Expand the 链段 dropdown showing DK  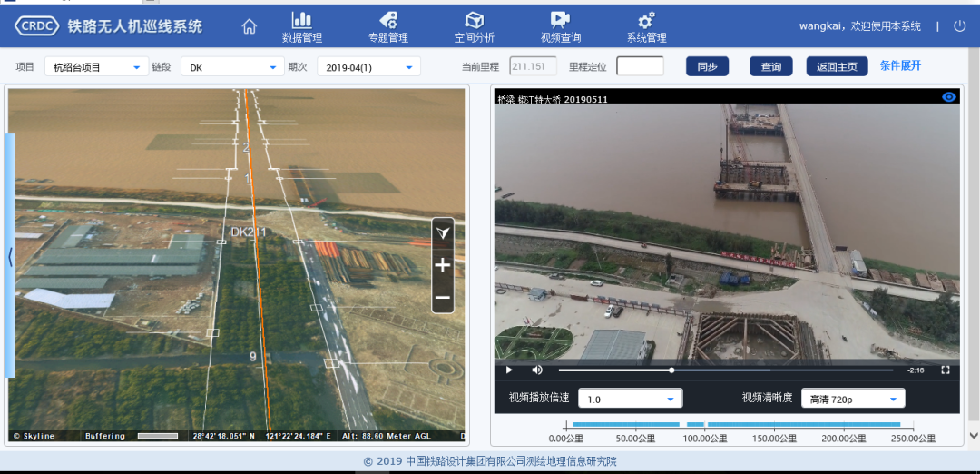[x=232, y=67]
